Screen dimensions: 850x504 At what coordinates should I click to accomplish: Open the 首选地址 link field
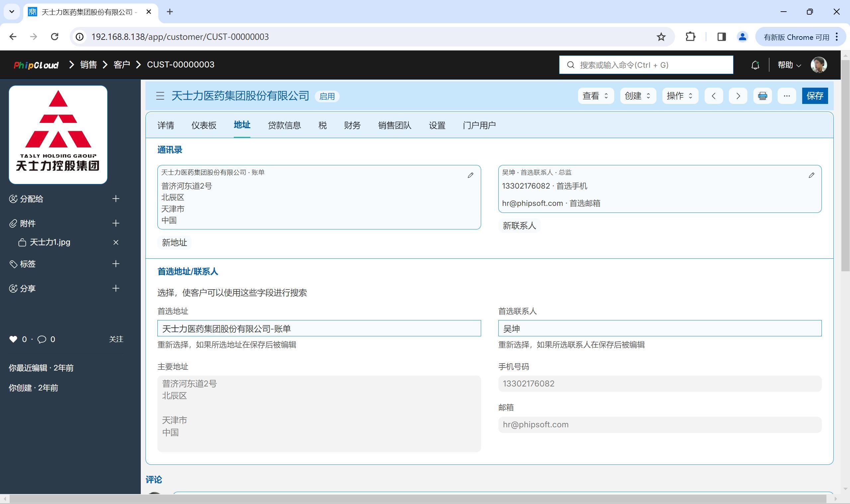(319, 328)
